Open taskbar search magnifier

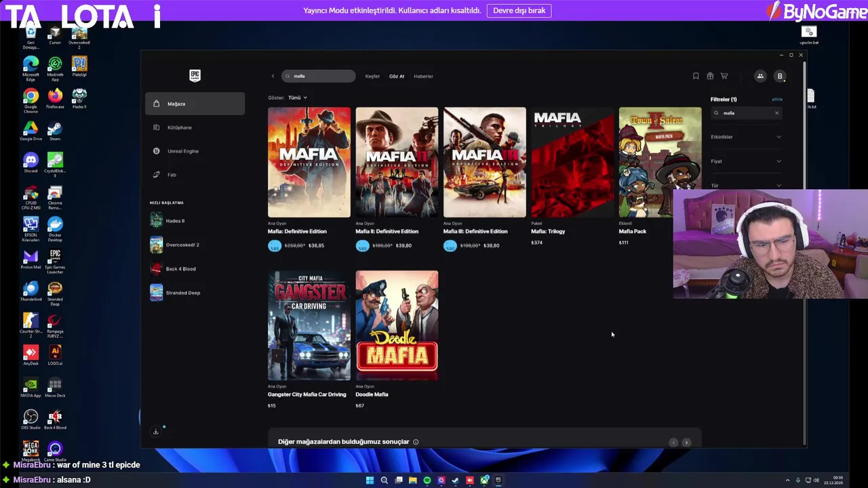click(384, 481)
